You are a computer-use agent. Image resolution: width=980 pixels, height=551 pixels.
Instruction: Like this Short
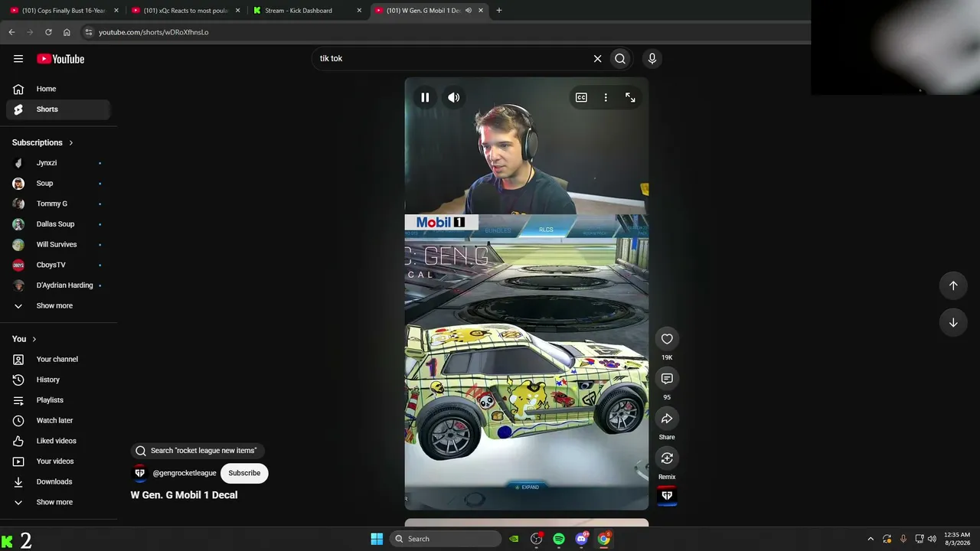click(x=667, y=339)
